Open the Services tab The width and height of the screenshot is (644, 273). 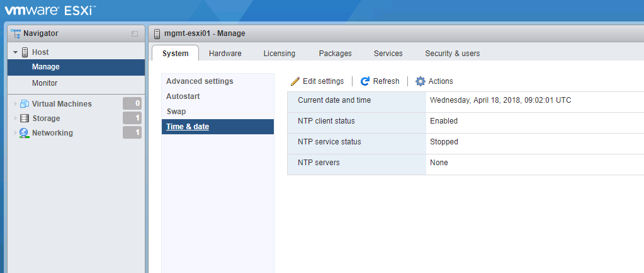(388, 54)
